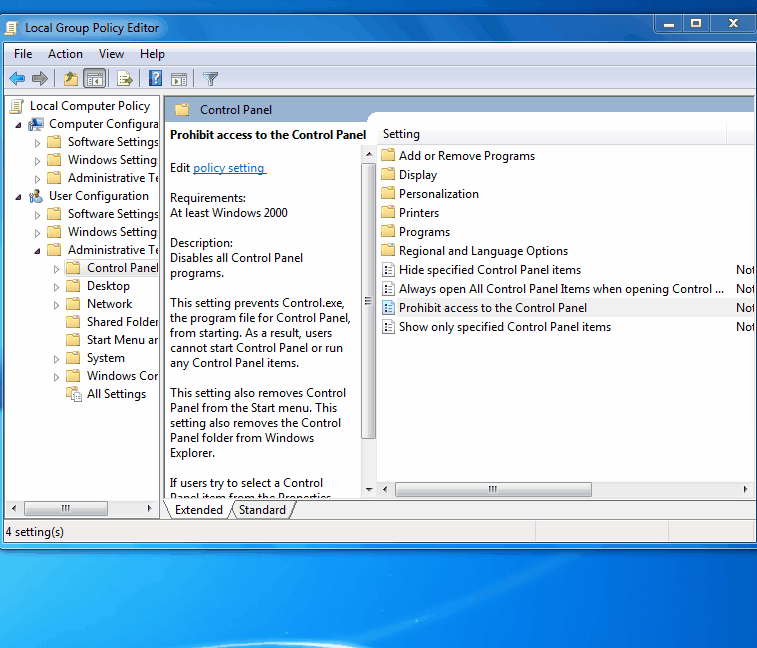Image resolution: width=757 pixels, height=648 pixels.
Task: Click the Setting column header
Action: 553,134
